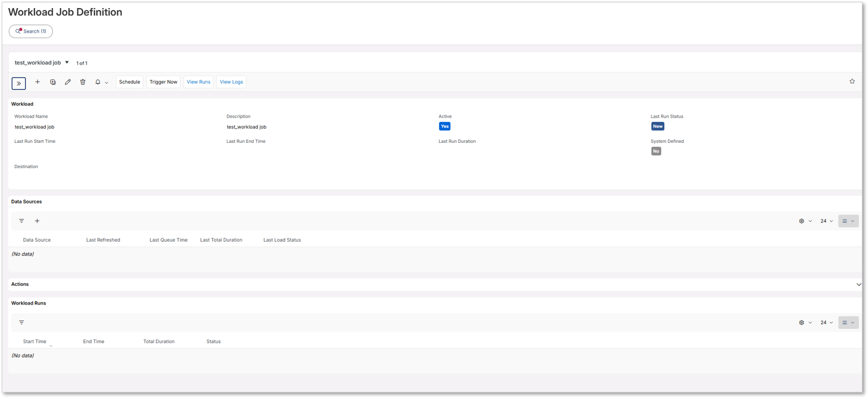Open the Search (1) filter button

(x=31, y=31)
